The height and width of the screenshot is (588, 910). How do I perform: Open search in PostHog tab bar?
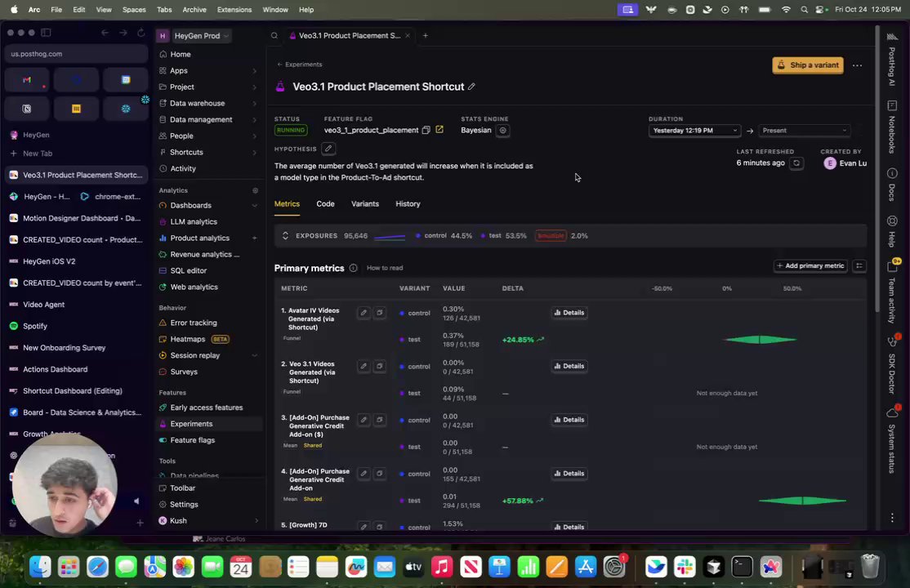pyautogui.click(x=274, y=35)
